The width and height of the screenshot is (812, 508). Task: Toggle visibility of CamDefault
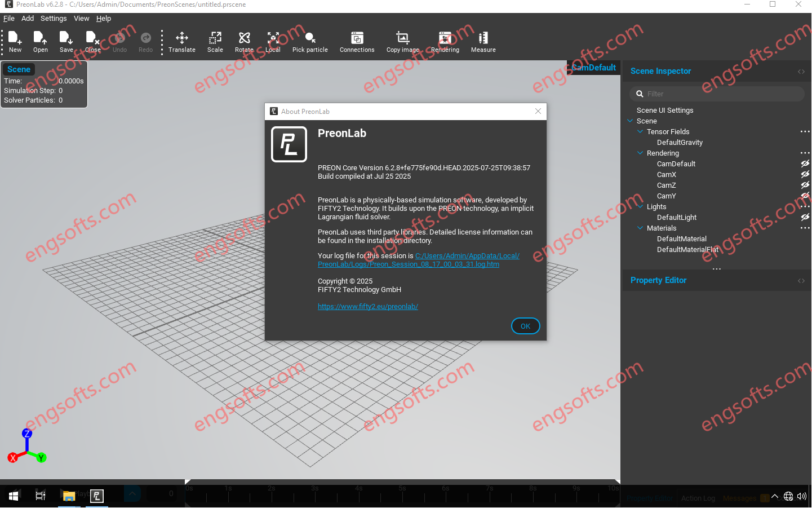pos(805,164)
